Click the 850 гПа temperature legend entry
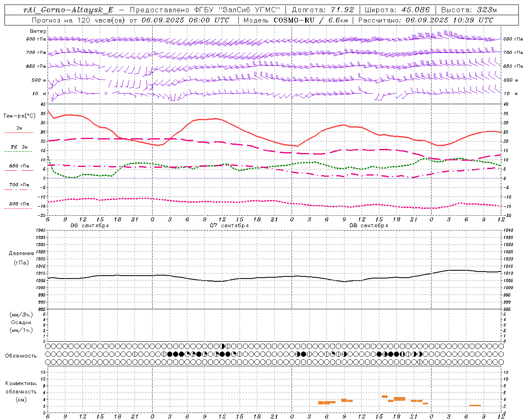Image resolution: width=525 pixels, height=420 pixels. click(x=19, y=166)
